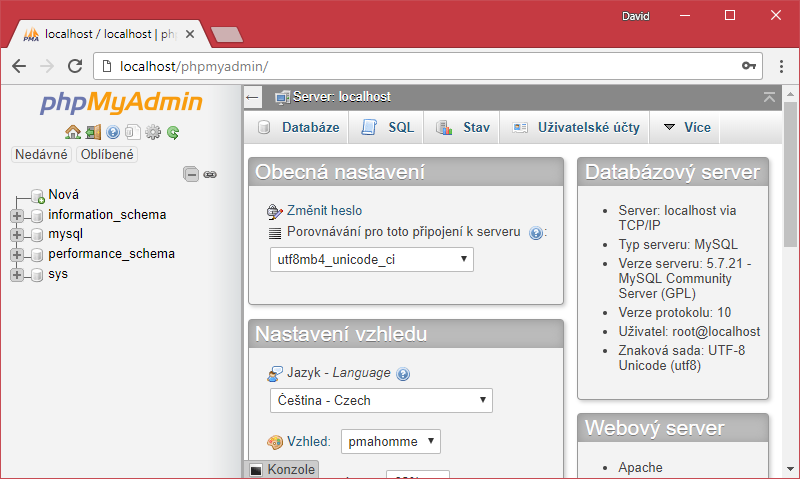Click the performance_schema database icon
800x479 pixels.
pyautogui.click(x=37, y=255)
